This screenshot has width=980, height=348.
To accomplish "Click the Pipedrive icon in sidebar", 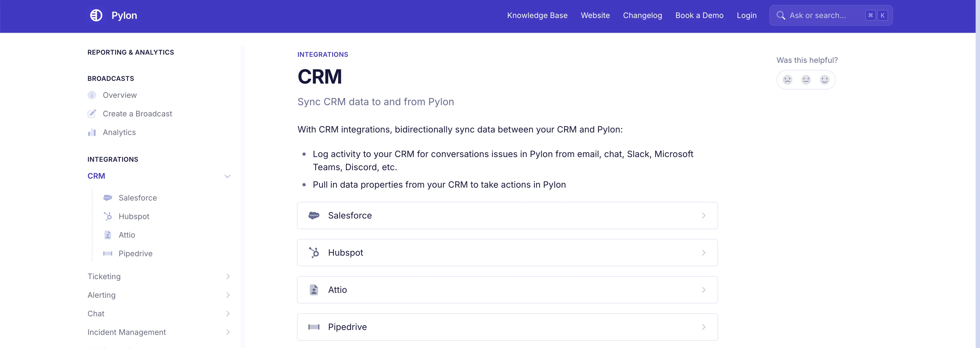I will click(108, 254).
